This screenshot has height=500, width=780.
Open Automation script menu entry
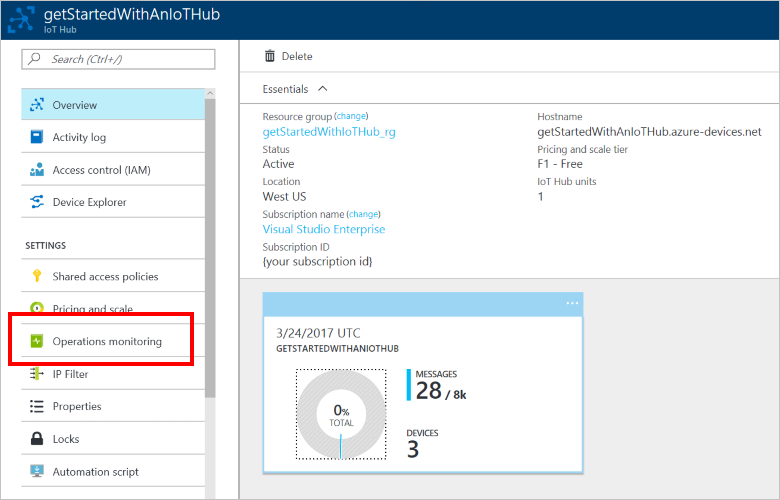point(113,471)
